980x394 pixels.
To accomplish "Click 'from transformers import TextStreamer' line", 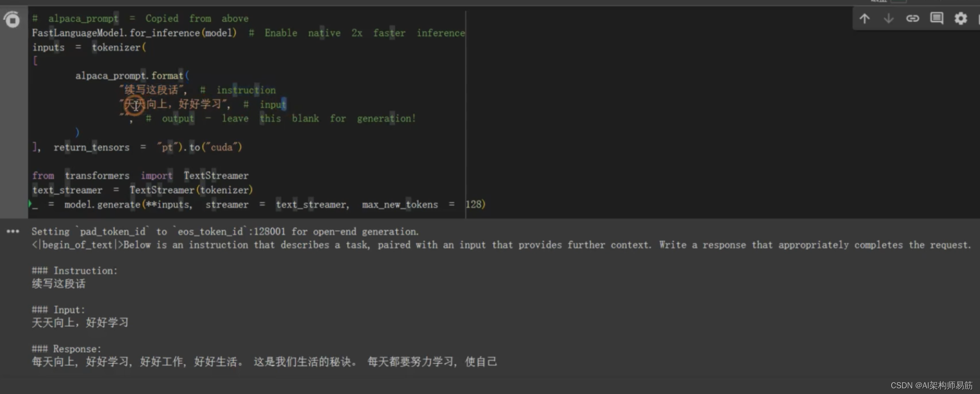I will point(140,176).
